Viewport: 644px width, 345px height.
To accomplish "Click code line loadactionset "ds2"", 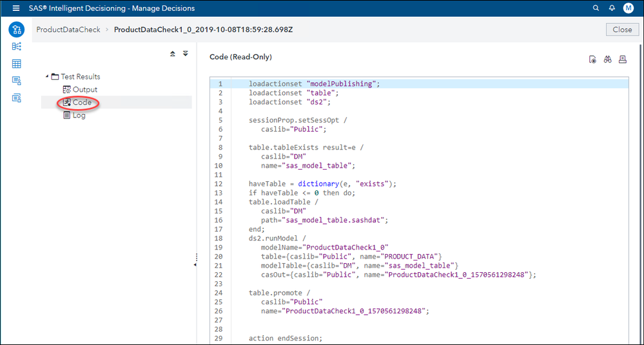I will pos(289,102).
